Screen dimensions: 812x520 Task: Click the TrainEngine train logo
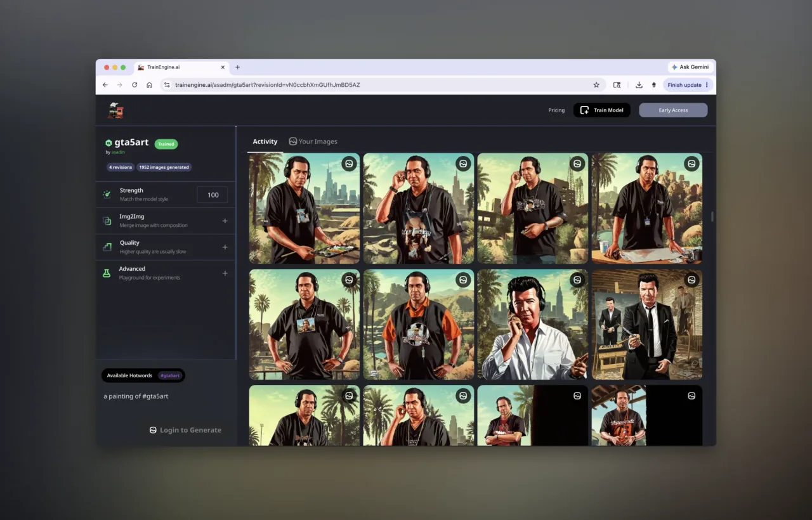click(x=115, y=110)
